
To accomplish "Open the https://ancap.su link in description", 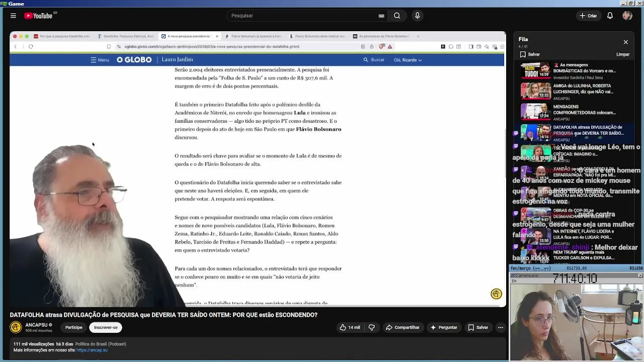I will pyautogui.click(x=92, y=350).
